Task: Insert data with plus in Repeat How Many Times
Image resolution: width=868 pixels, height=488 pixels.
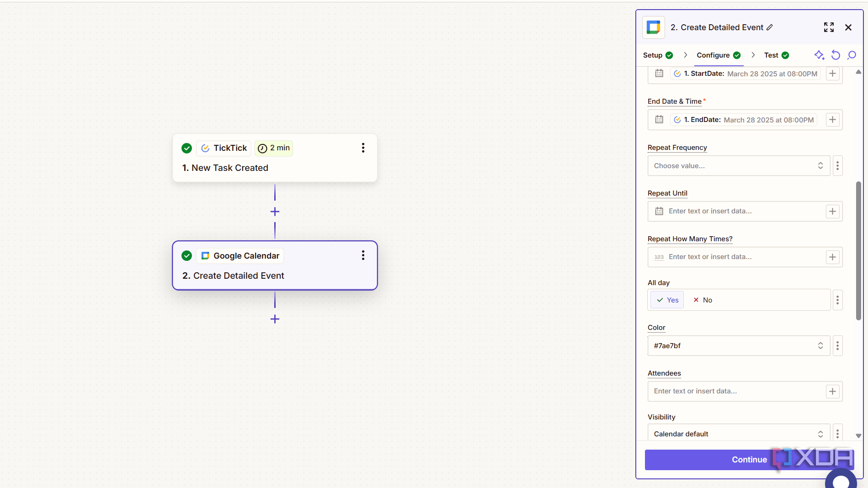Action: coord(833,257)
